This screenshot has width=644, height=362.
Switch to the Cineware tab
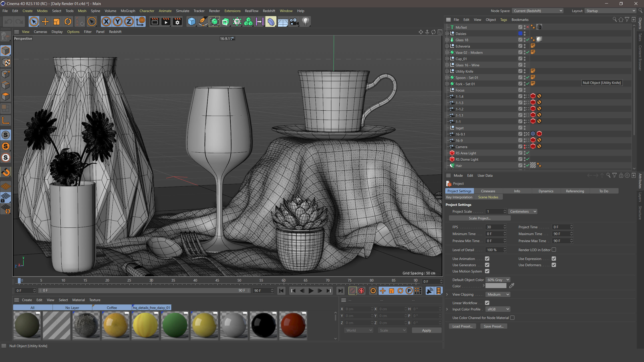click(x=488, y=191)
